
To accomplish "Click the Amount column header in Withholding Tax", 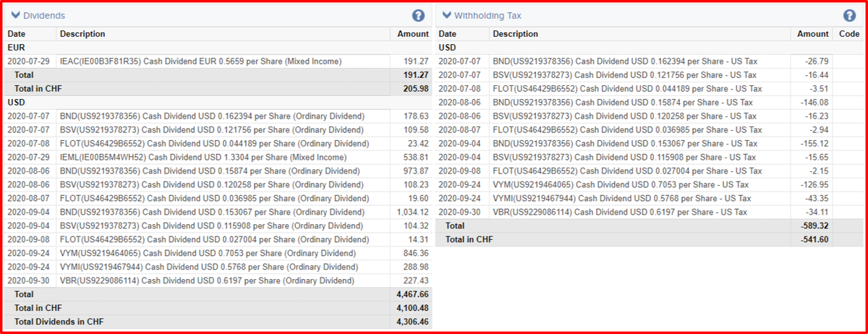I will pyautogui.click(x=813, y=34).
